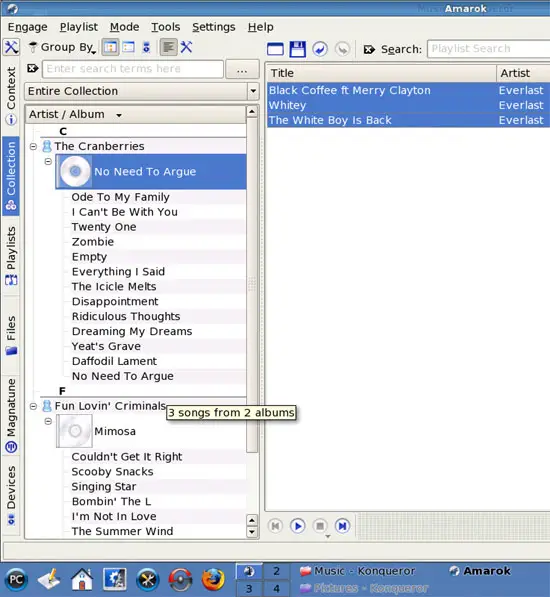Open the taskbar wrench-and-screwdriver system settings icon
Screen dimensions: 550x597
coord(148,579)
